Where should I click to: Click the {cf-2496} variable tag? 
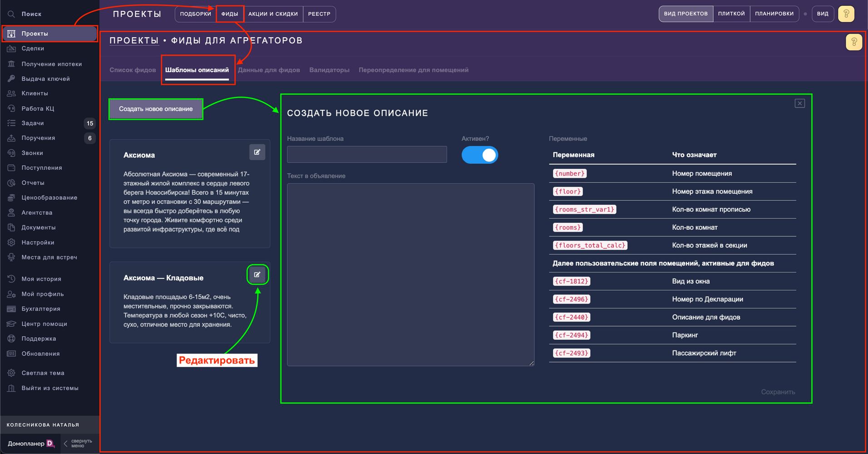coord(572,299)
